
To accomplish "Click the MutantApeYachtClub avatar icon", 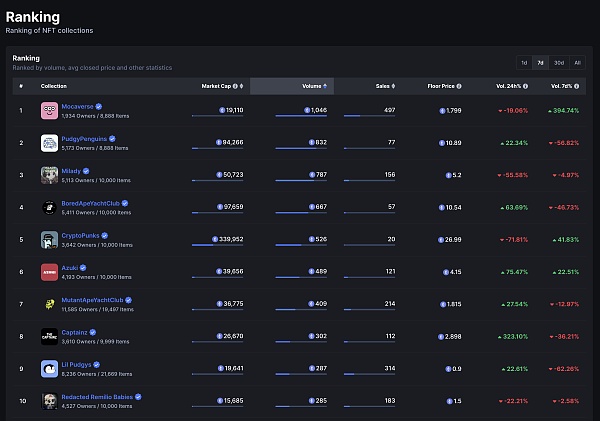I will pos(49,304).
